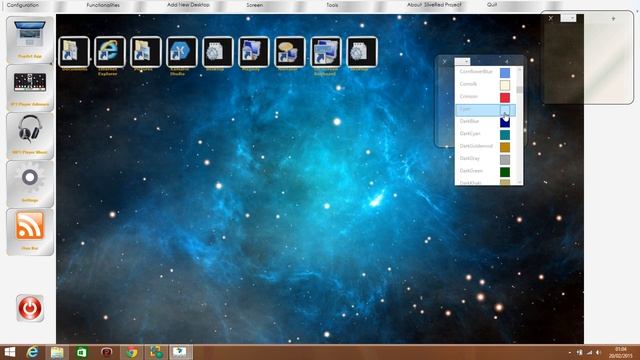The height and width of the screenshot is (360, 640).
Task: Click the pin icon on beige widget
Action: pos(613,19)
